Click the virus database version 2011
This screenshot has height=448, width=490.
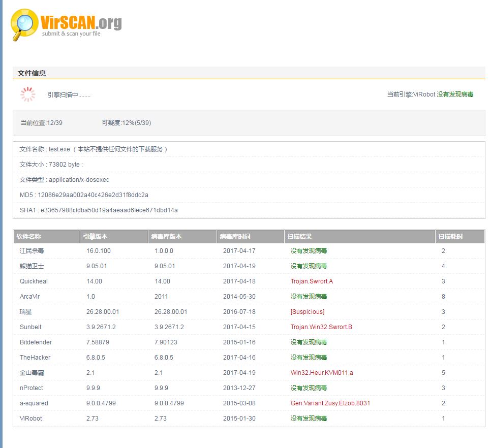(x=161, y=297)
